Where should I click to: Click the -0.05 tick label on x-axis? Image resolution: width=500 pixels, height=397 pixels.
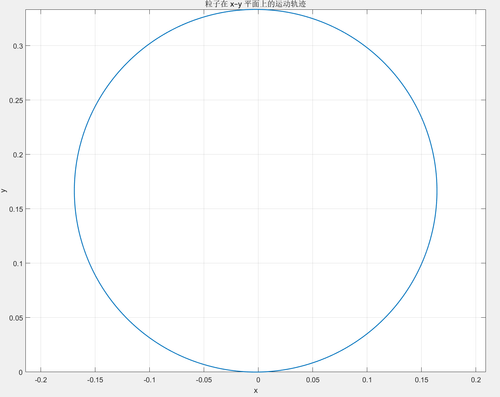click(x=204, y=380)
